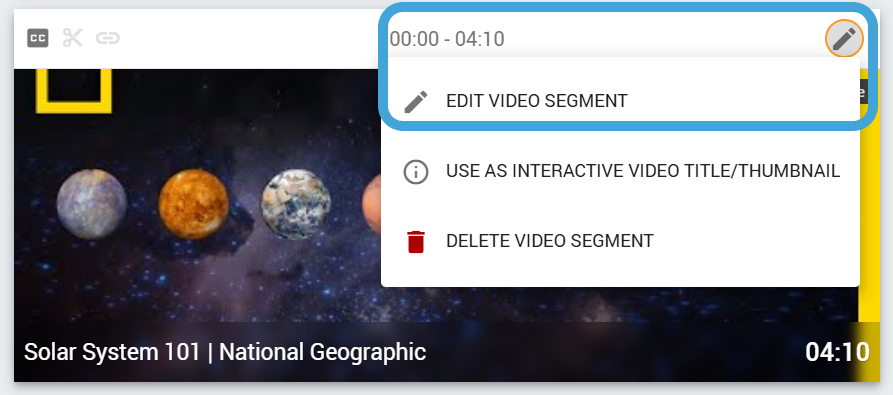Viewport: 893px width, 395px height.
Task: Click the 00:00 - 04:10 time range
Action: point(447,39)
